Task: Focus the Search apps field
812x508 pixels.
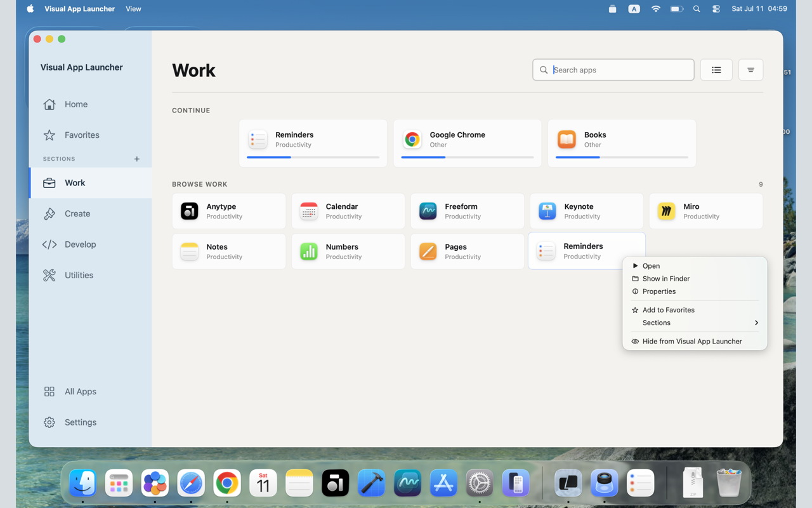Action: [x=613, y=70]
